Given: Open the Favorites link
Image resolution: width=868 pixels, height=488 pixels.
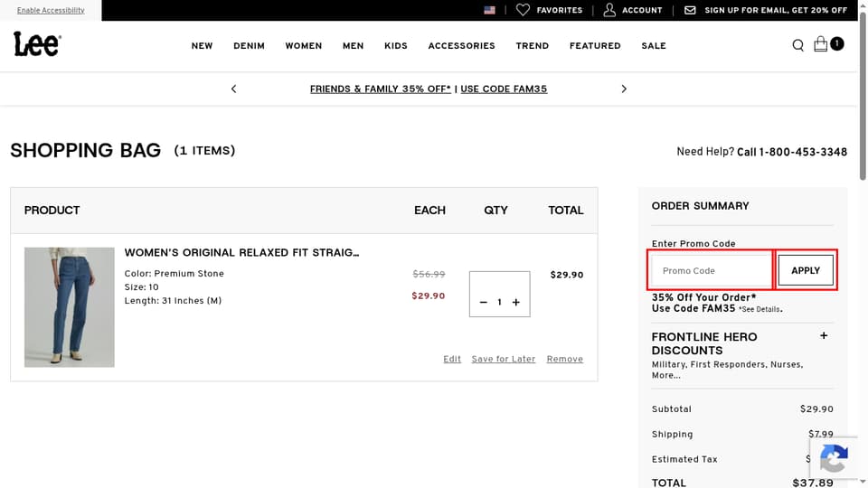Looking at the screenshot, I should (559, 10).
